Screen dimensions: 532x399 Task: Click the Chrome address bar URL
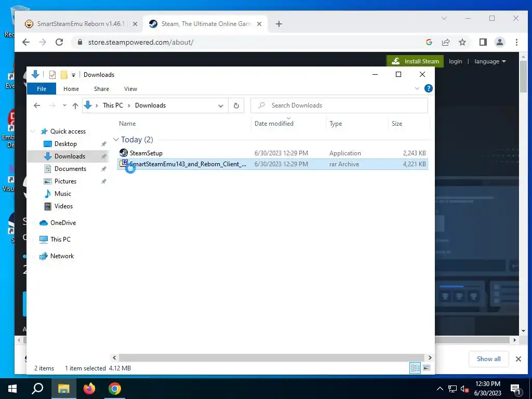tap(141, 43)
